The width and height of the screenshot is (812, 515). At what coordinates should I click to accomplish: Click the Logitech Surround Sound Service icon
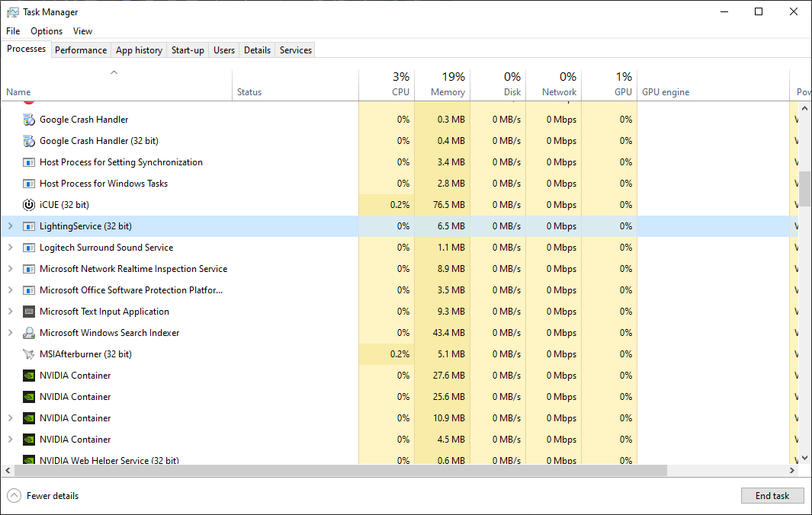pyautogui.click(x=29, y=248)
